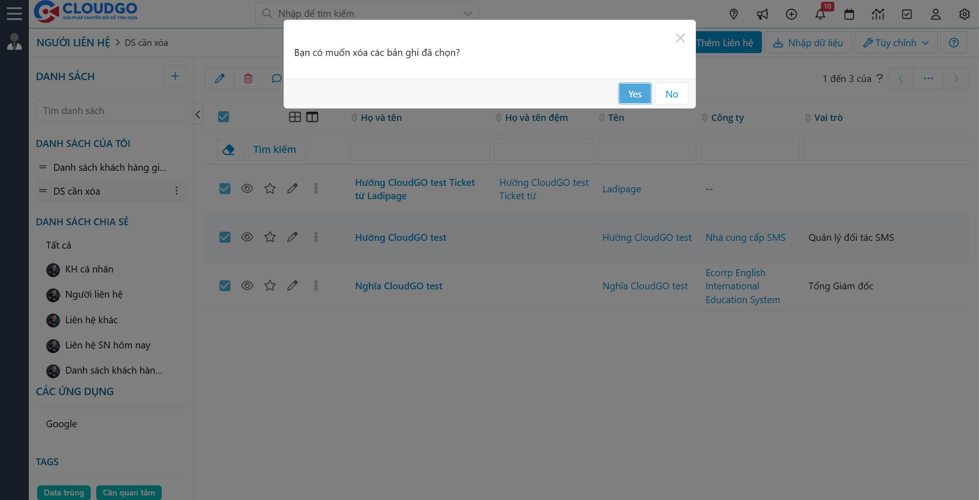The image size is (980, 500).
Task: Open settings via the gear icon
Action: pos(964,14)
